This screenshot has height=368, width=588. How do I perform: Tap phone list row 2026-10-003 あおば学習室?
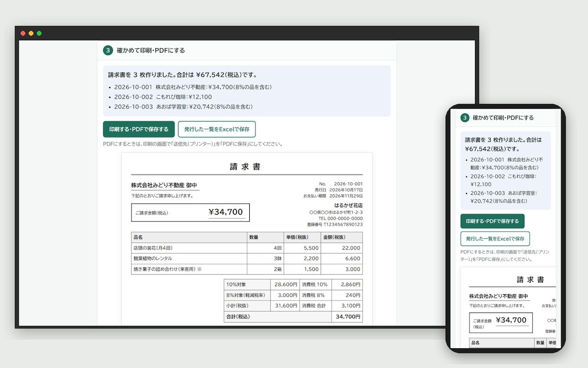coord(504,197)
